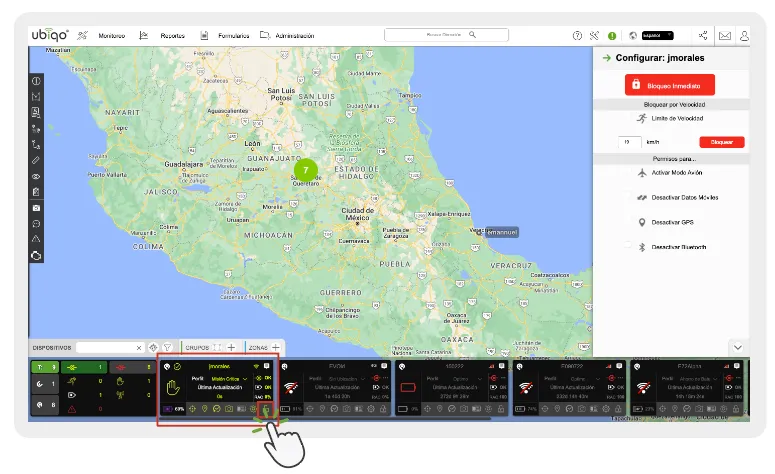Click the camera tool in the left map toolbar
Screen dimensions: 775x474
[36, 208]
